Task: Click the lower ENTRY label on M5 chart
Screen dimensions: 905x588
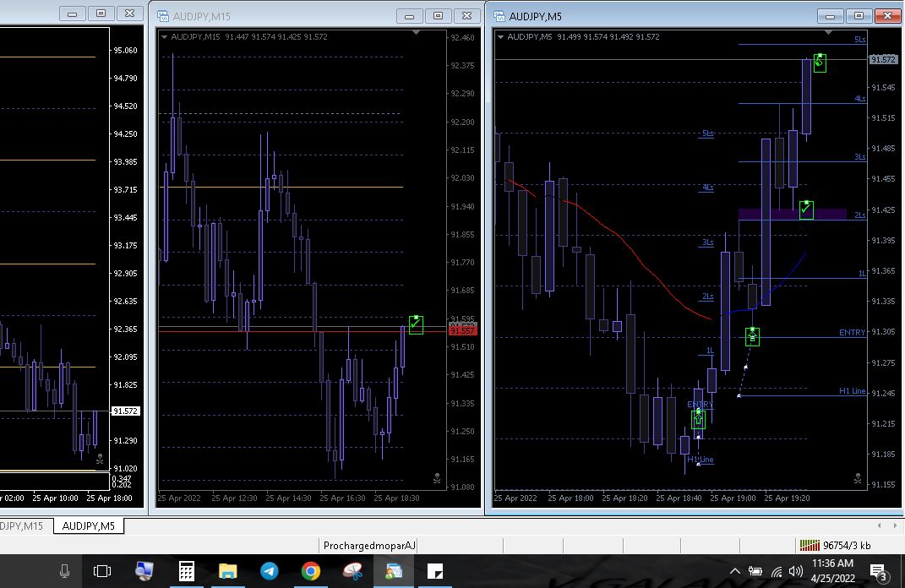Action: 701,404
